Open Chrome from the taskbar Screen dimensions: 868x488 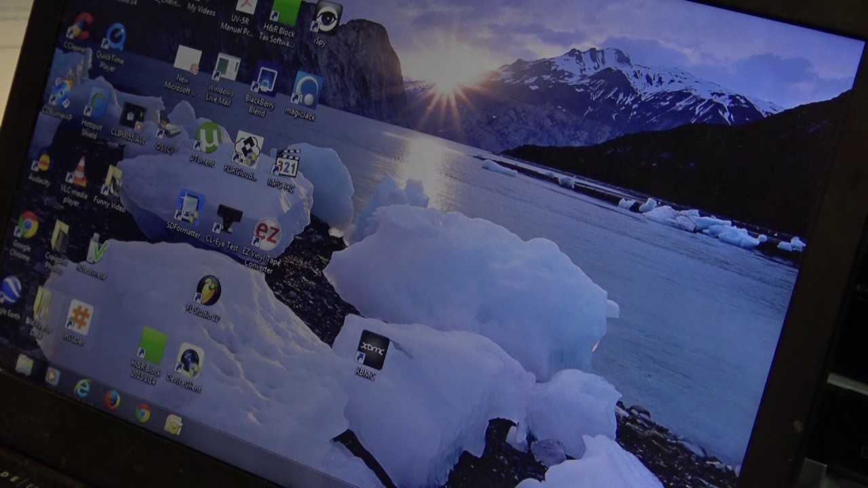[142, 412]
